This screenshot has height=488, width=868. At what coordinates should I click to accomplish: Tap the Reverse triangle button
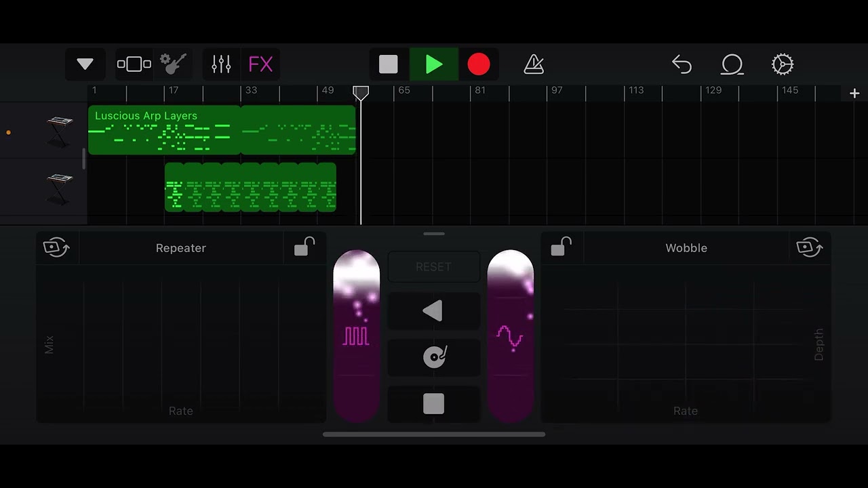tap(434, 311)
